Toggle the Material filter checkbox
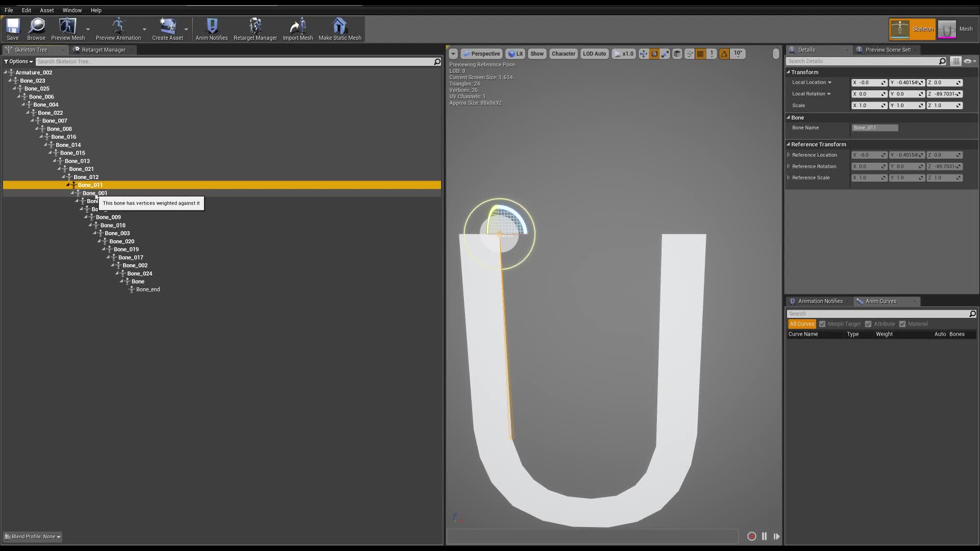This screenshot has width=980, height=551. point(902,324)
